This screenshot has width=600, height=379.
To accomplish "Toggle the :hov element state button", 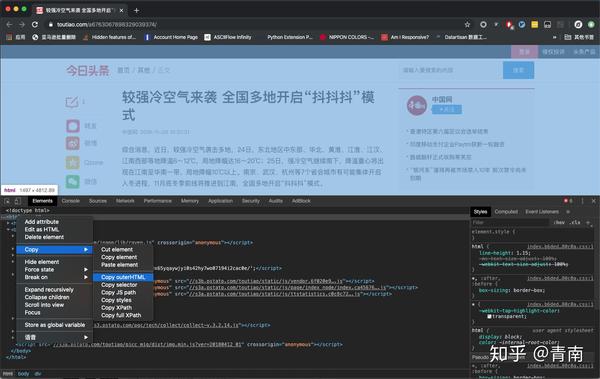I will 559,222.
